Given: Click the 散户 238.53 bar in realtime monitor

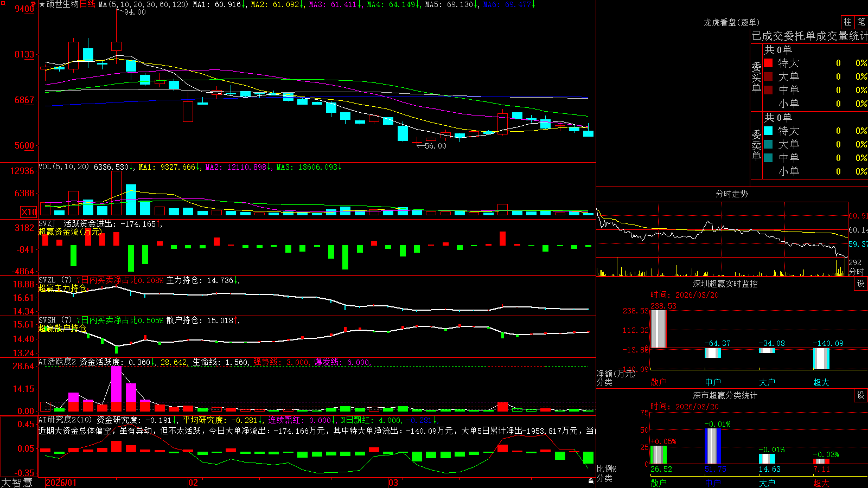Looking at the screenshot, I should (659, 329).
